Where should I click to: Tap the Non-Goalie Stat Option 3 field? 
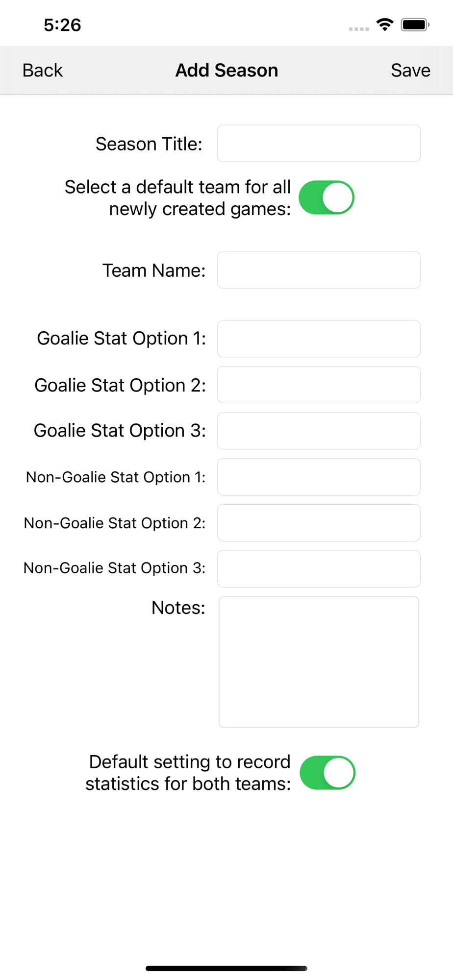coord(319,568)
